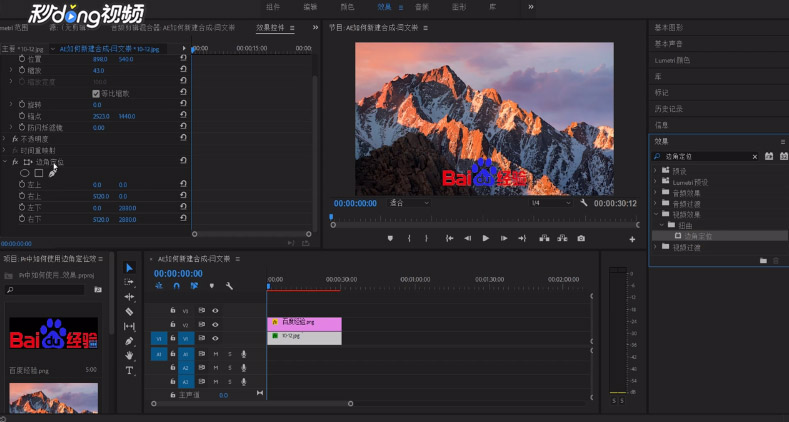Select the Hand tool
The width and height of the screenshot is (789, 422).
pos(129,355)
